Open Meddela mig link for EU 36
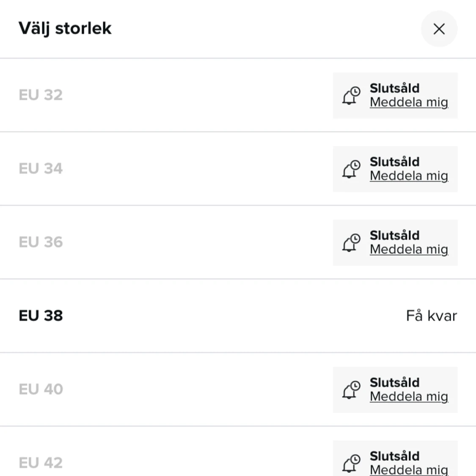Screen dimensions: 476x476 point(409,249)
